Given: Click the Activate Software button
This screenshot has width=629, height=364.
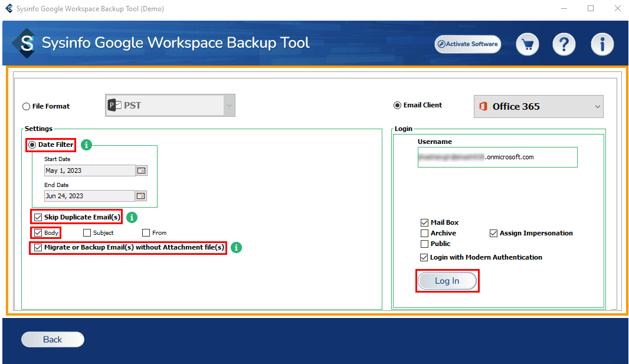Looking at the screenshot, I should tap(467, 44).
